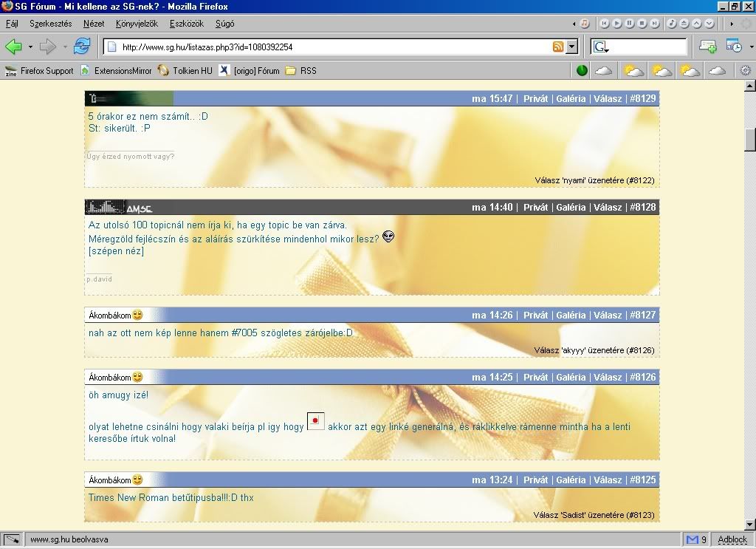Open the Back button history dropdown arrow
The height and width of the screenshot is (549, 756).
30,47
